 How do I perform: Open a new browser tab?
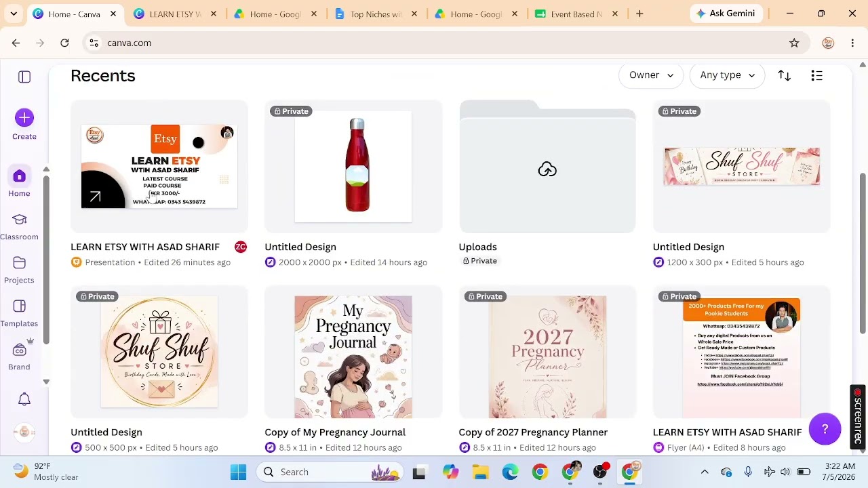pos(639,14)
